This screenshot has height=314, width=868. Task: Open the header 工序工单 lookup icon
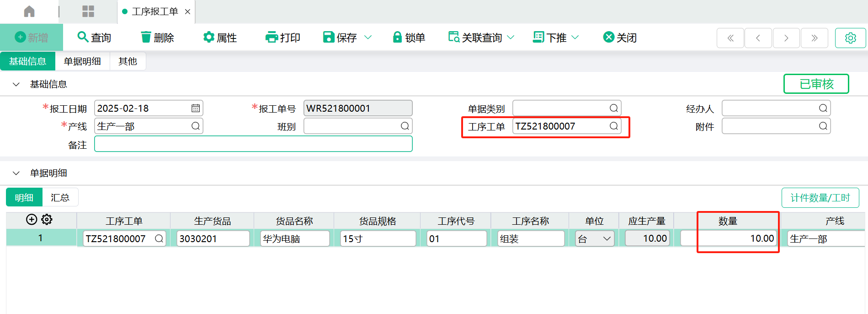tap(614, 126)
